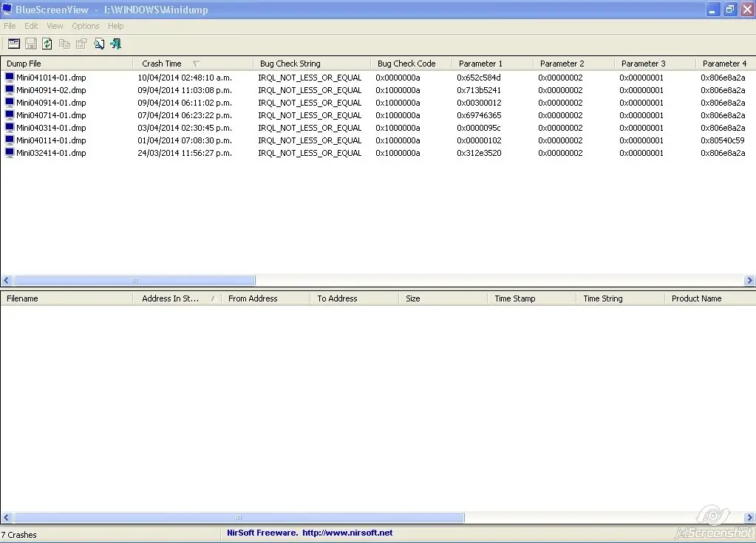Sort by the Bug Check String column
Viewport: 756px width, 543px height.
tap(312, 64)
